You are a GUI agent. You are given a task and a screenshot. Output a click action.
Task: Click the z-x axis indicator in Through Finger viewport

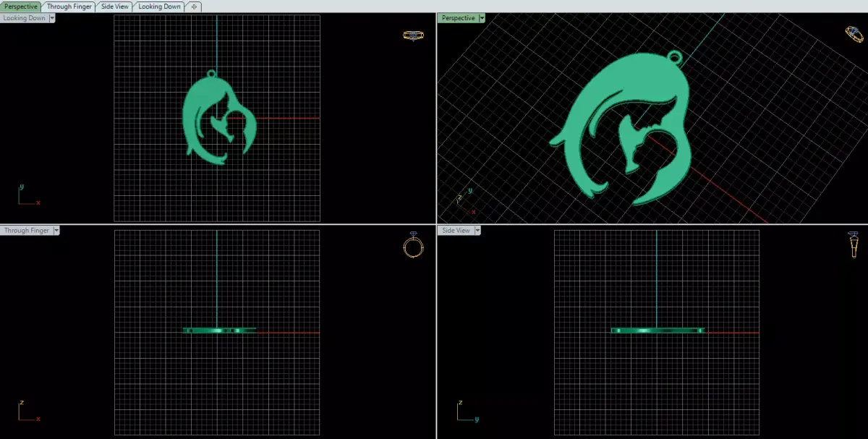[x=27, y=411]
